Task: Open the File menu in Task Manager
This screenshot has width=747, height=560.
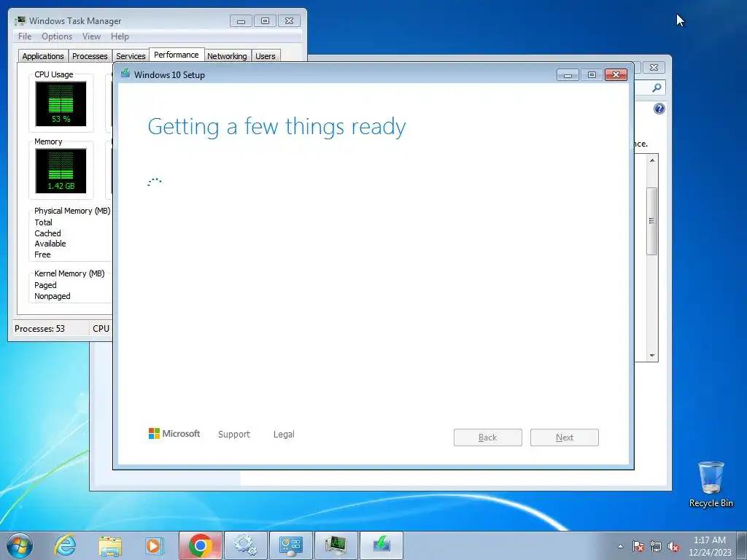Action: [25, 36]
